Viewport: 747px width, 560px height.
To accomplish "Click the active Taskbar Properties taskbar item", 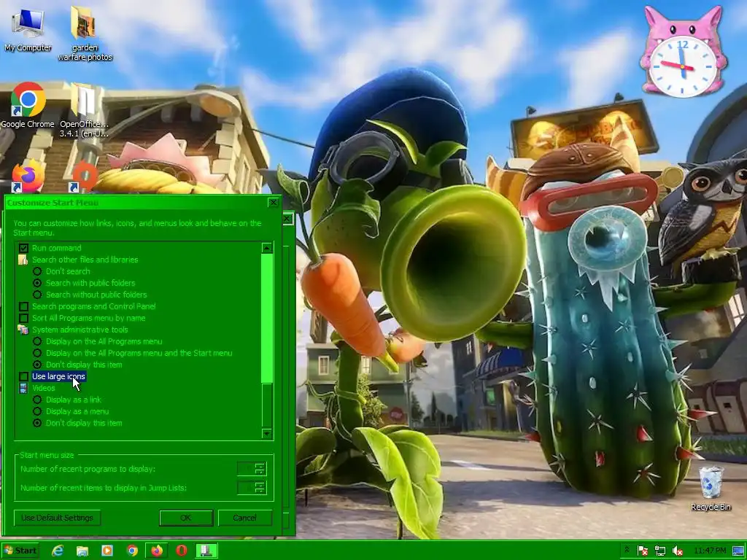I will [206, 551].
